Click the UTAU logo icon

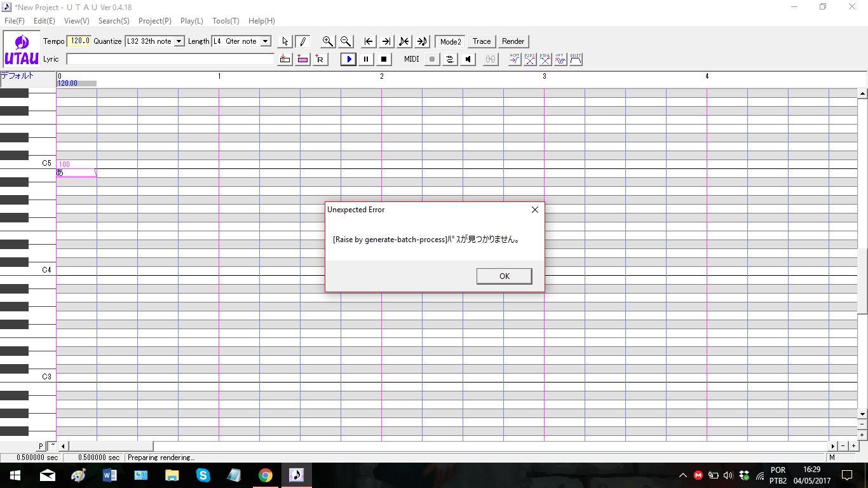click(x=22, y=50)
